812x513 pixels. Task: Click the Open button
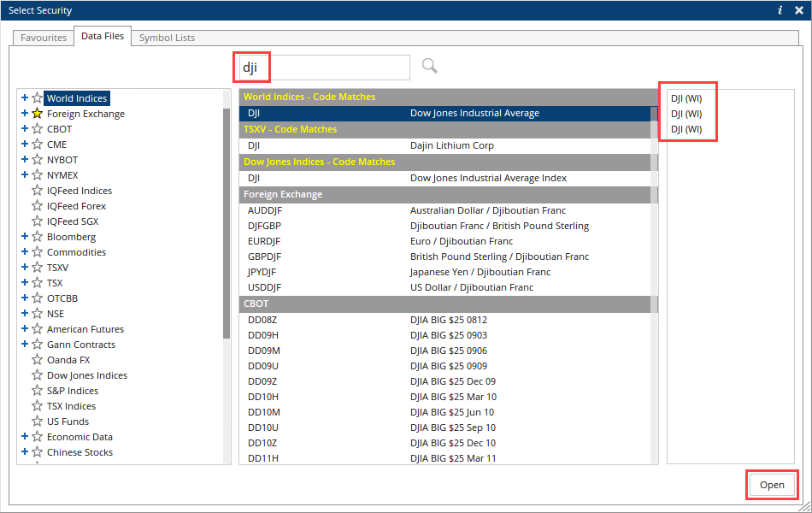(x=772, y=485)
